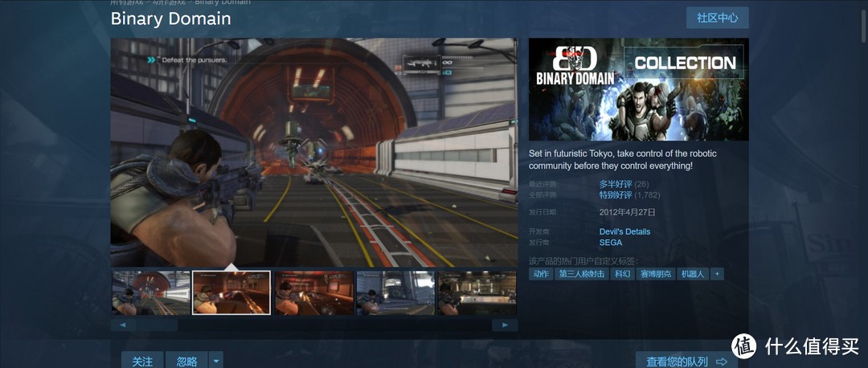
Task: Click the release date 2012年4月27日
Action: click(627, 212)
